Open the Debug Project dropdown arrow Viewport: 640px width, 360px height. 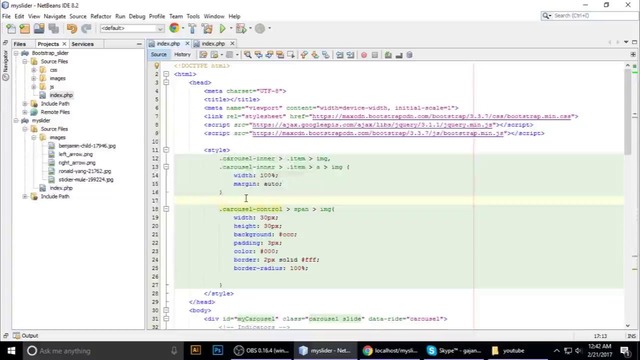[x=250, y=29]
